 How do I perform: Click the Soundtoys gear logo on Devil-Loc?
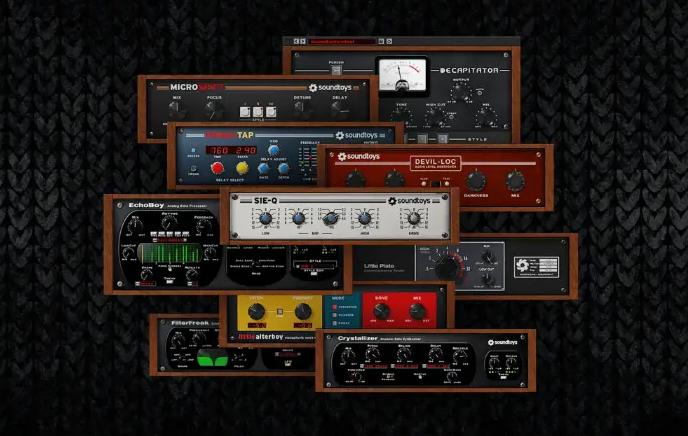tap(342, 156)
